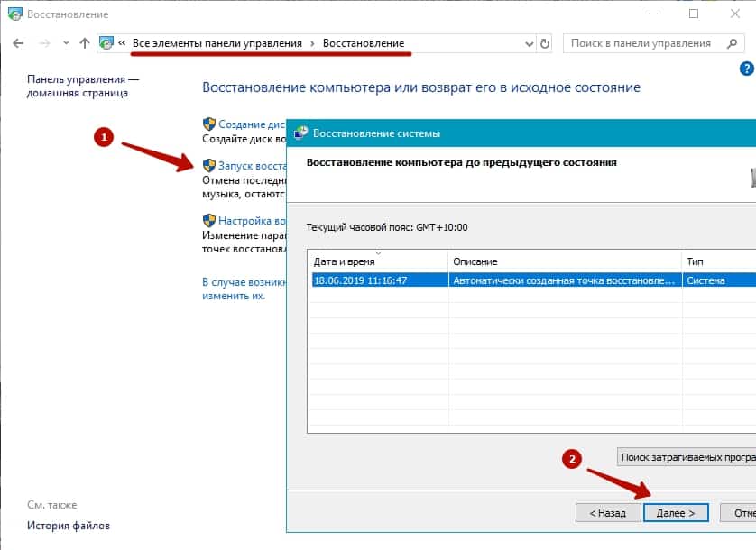
Task: Click the '< Назад' button
Action: coord(608,513)
